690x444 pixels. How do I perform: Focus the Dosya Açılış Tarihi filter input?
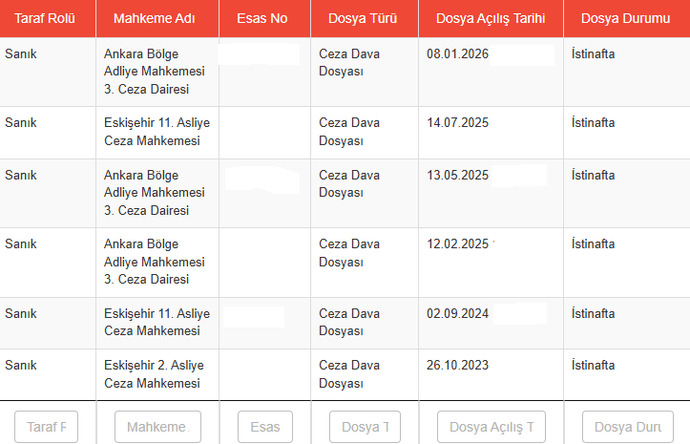click(x=491, y=427)
